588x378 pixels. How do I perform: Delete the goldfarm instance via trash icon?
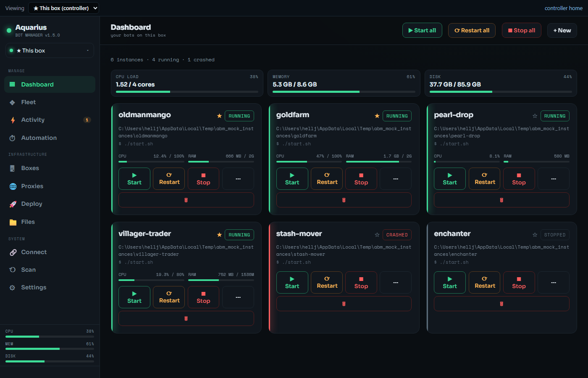(x=344, y=200)
